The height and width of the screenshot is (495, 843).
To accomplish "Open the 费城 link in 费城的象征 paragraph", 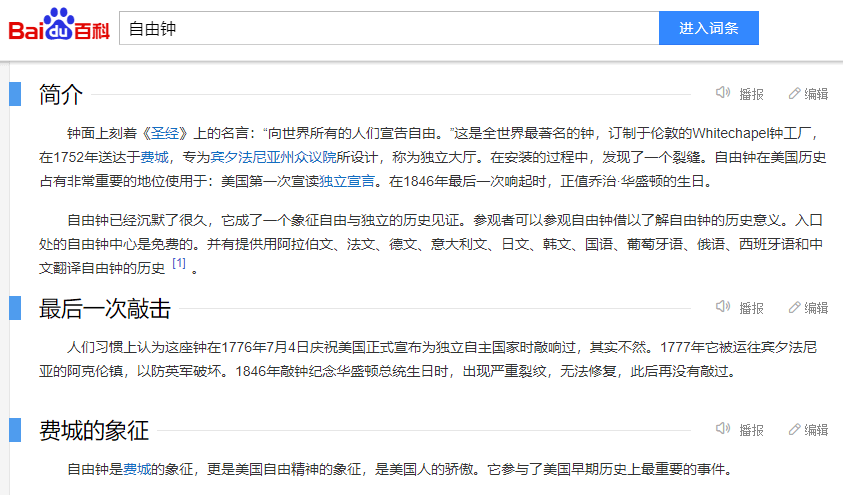I will (x=137, y=469).
